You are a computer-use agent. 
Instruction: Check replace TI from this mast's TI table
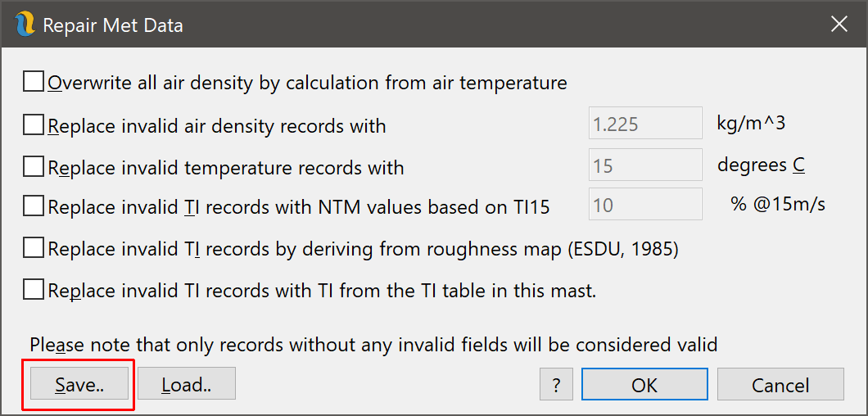point(34,290)
